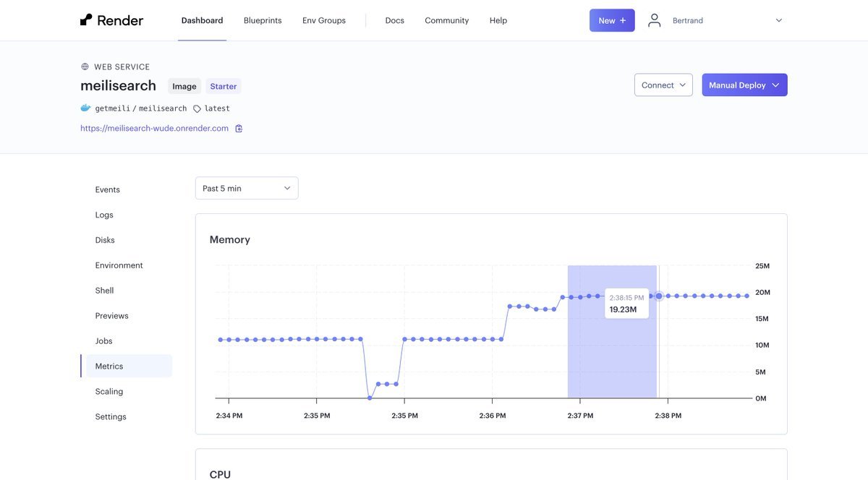Click the tag icon next to latest
Screen dimensions: 868x480
(197, 108)
